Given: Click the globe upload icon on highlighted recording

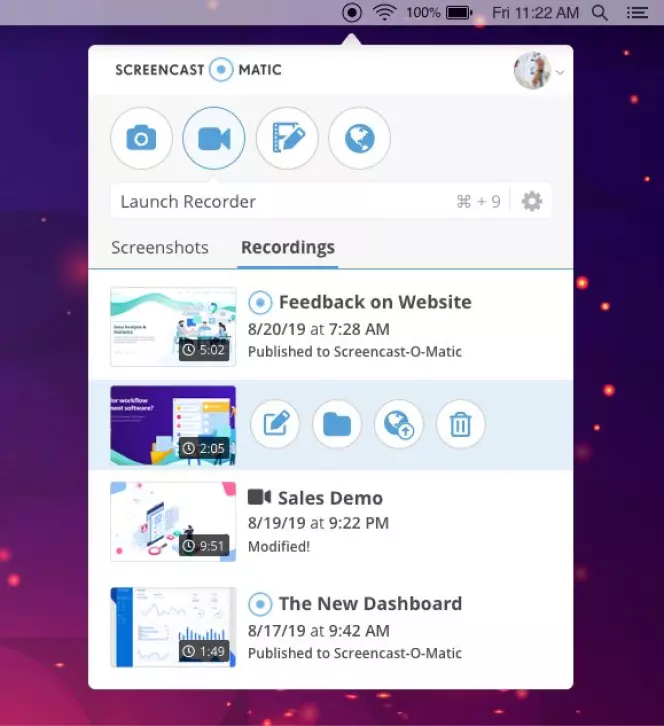Looking at the screenshot, I should click(399, 424).
